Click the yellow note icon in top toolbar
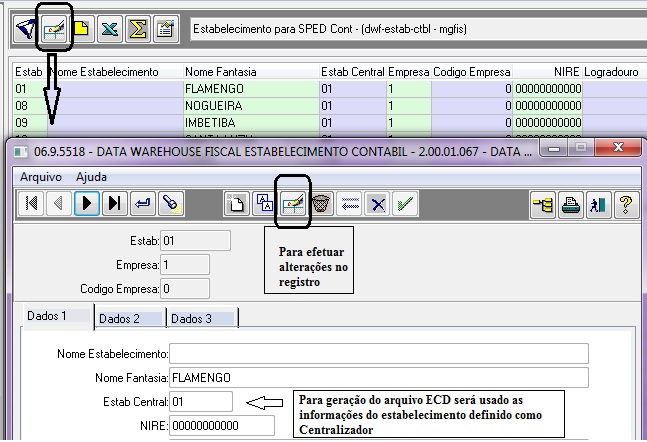Screen dimensions: 647x442 [x=81, y=29]
